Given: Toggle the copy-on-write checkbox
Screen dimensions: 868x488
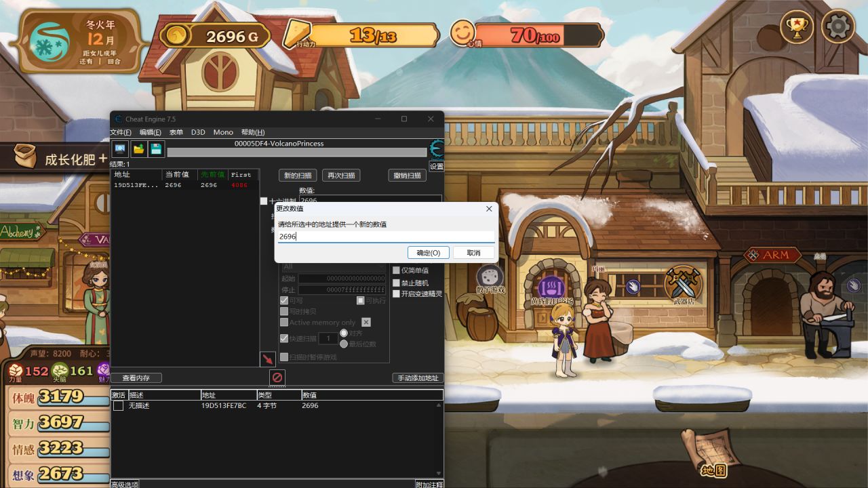Looking at the screenshot, I should pyautogui.click(x=284, y=311).
